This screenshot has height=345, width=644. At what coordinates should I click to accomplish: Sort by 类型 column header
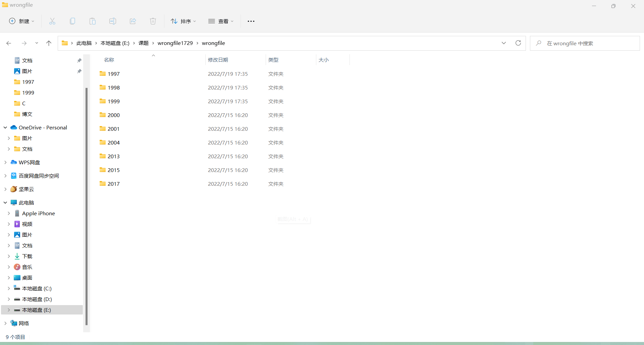tap(273, 60)
